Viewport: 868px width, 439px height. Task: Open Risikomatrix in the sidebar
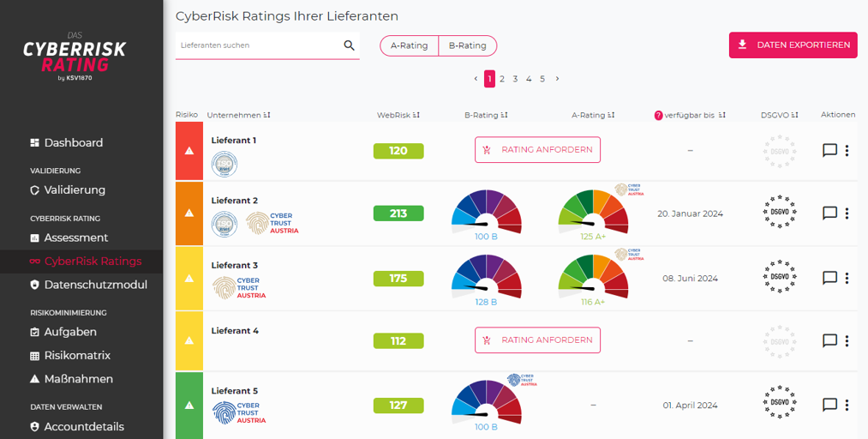tap(77, 355)
